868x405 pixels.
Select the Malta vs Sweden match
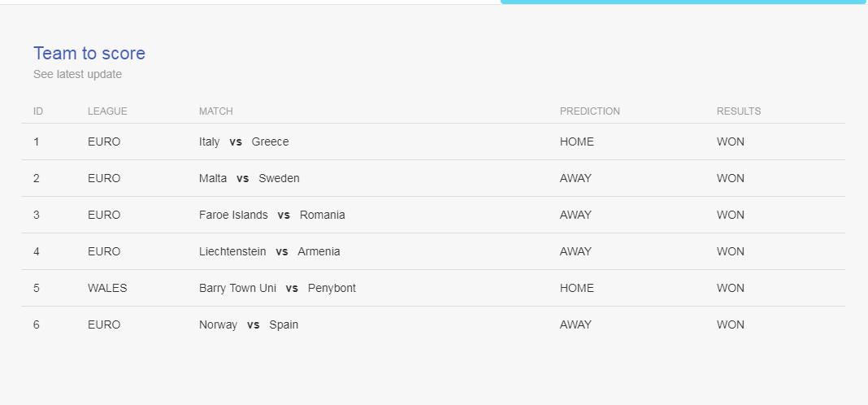(x=250, y=178)
